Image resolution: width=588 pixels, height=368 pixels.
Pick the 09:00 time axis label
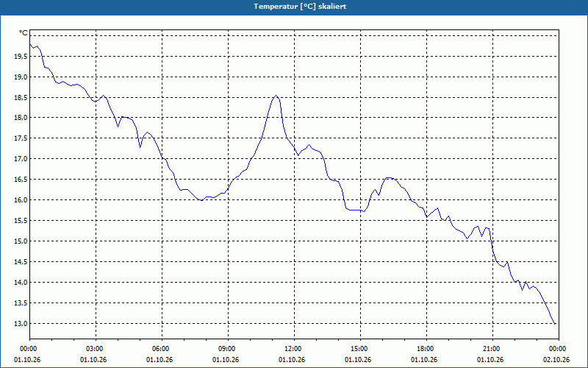pyautogui.click(x=228, y=349)
